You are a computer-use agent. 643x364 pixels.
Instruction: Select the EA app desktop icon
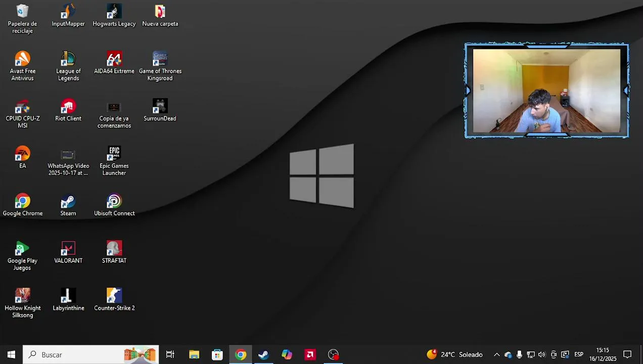tap(22, 157)
